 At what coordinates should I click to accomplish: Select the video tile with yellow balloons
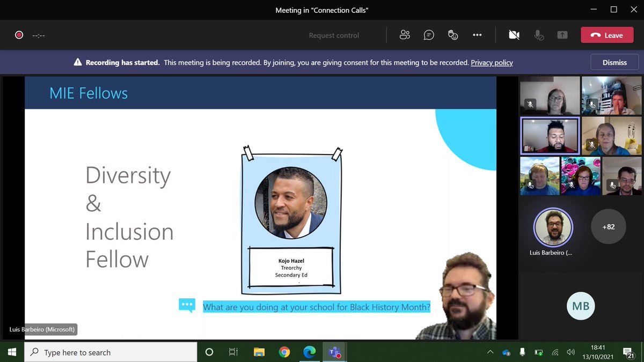612,136
